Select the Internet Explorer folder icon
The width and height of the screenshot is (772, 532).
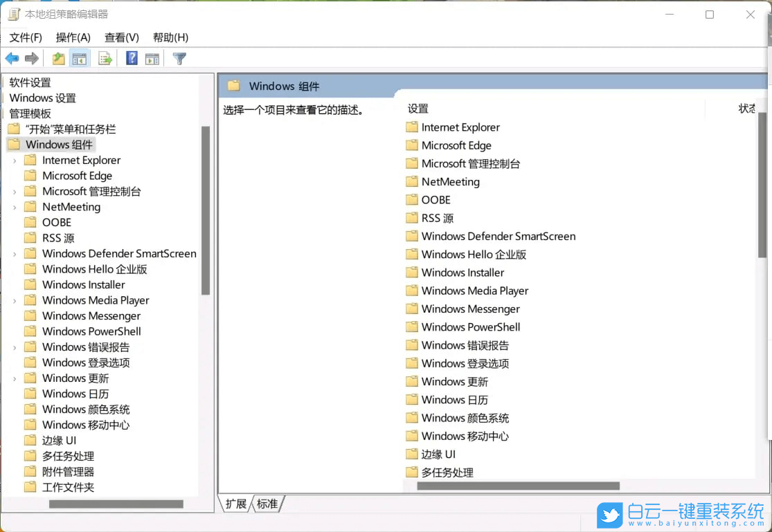point(31,160)
